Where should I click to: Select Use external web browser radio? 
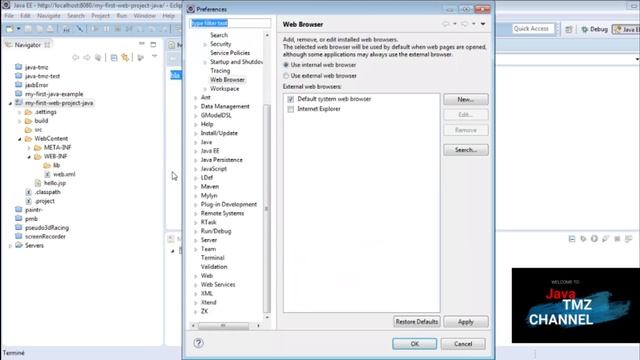point(286,76)
